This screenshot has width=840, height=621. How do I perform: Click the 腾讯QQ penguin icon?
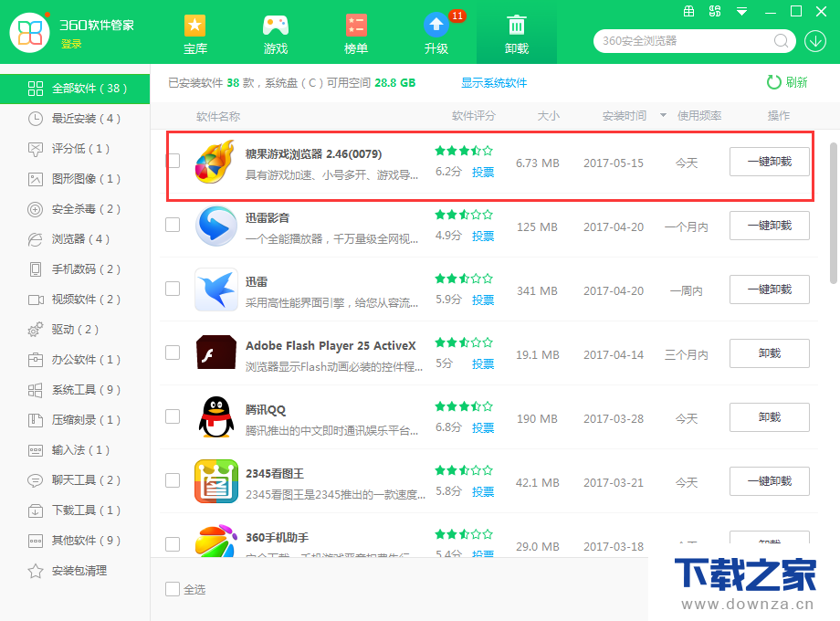[215, 416]
